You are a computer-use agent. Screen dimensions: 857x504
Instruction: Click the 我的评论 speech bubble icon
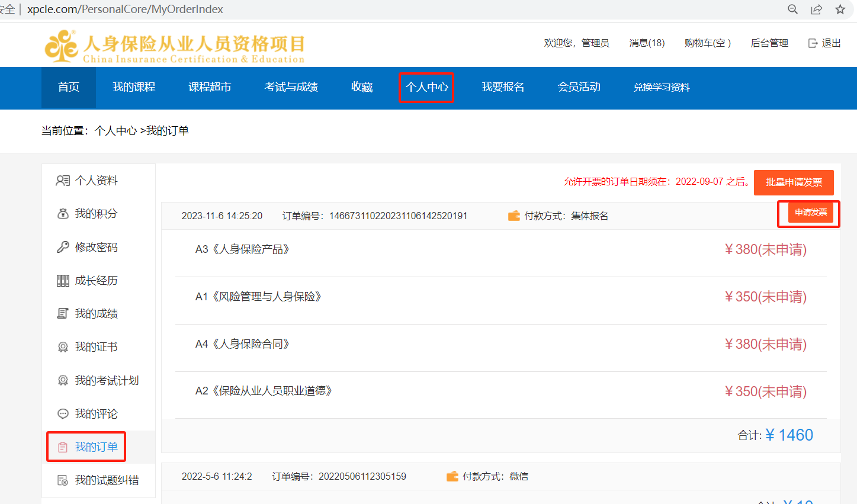(62, 413)
